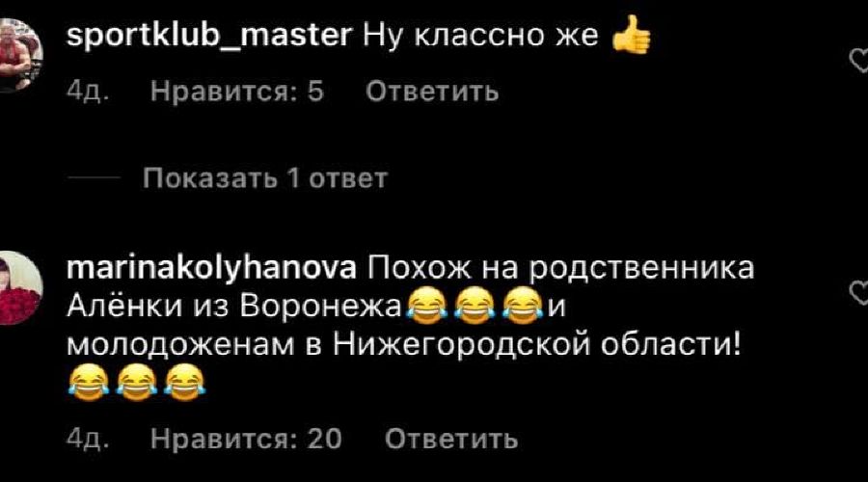Click the first laughing emoji on the bottom emoji row
This screenshot has height=482, width=868.
tap(89, 383)
